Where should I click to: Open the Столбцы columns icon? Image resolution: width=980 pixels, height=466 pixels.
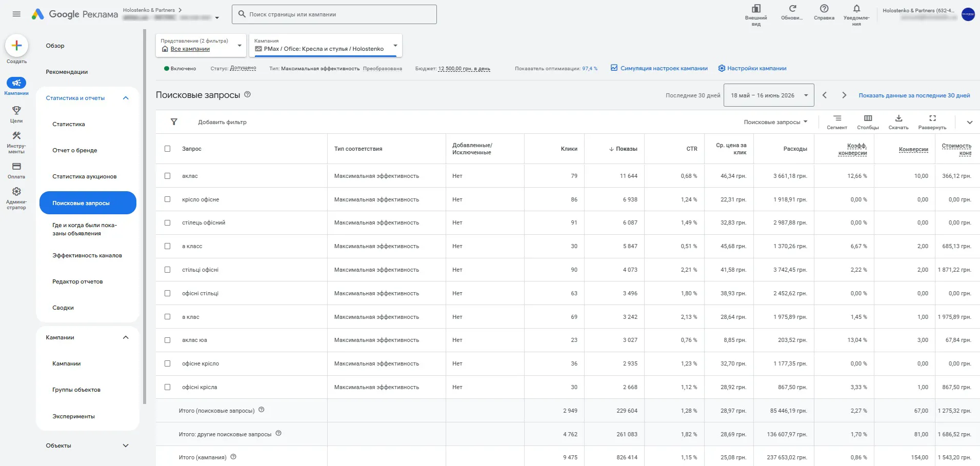868,118
